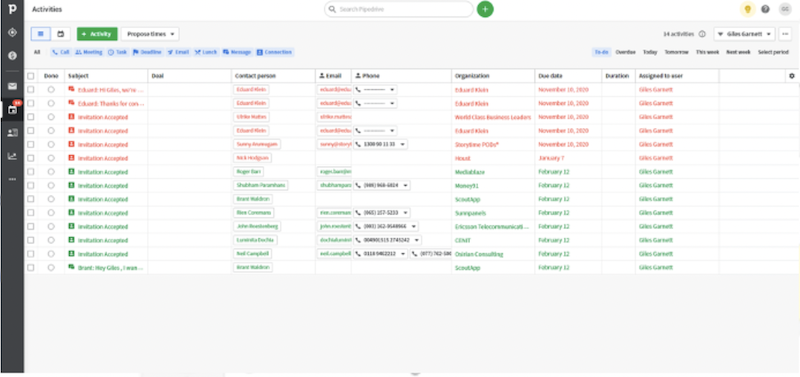Switch to list view icon

pos(41,34)
